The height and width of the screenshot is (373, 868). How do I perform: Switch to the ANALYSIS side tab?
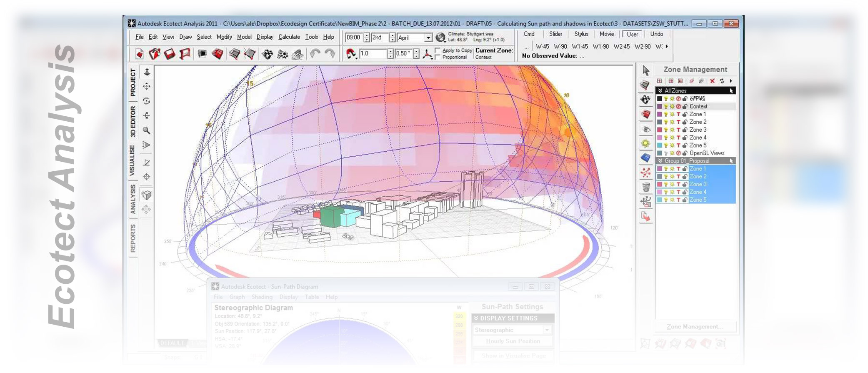coord(133,199)
